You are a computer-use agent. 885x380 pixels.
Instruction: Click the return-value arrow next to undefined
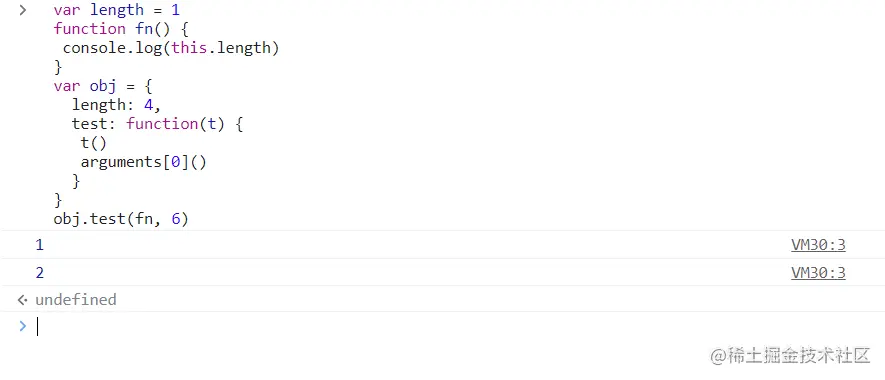(23, 300)
